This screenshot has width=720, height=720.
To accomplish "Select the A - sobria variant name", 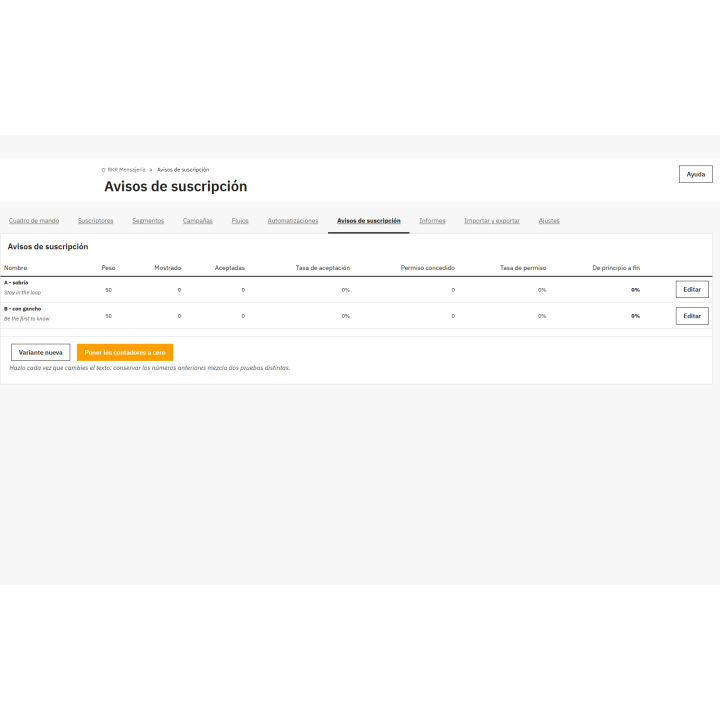I will coord(16,283).
